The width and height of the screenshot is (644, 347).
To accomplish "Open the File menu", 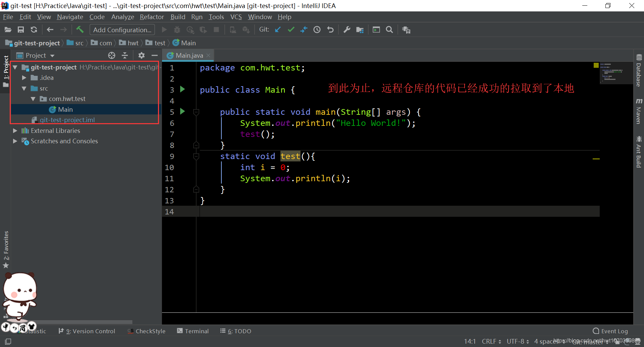I will (8, 17).
